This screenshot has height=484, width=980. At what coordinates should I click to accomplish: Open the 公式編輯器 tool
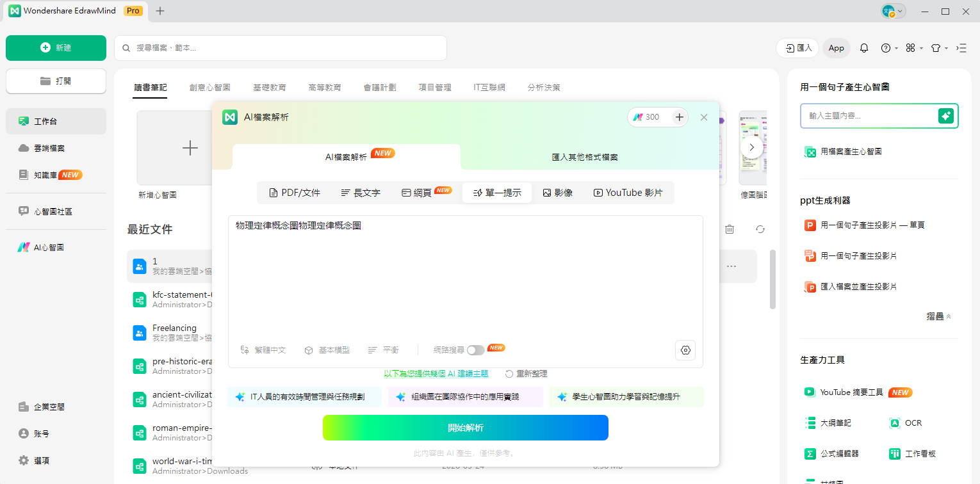pos(841,453)
